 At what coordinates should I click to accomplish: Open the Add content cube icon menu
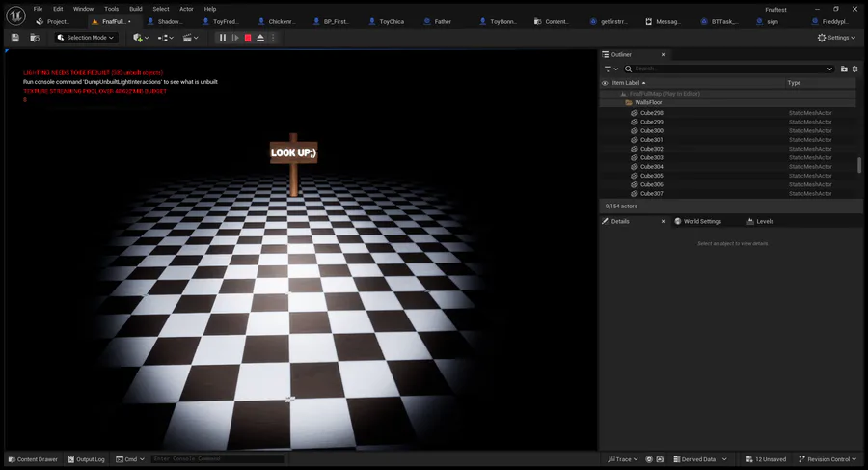[141, 38]
